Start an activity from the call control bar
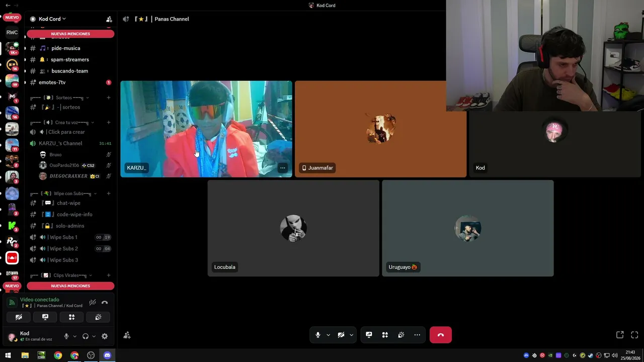Screen dimensions: 644x362 385,335
